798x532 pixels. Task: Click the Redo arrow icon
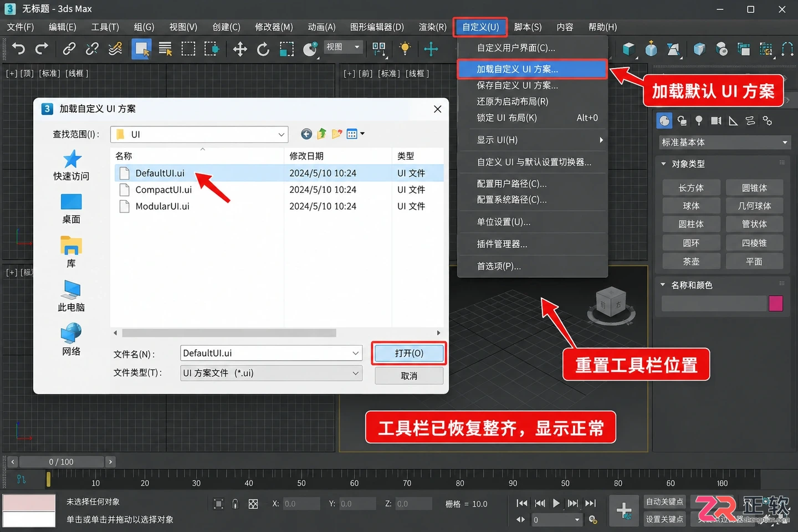(x=42, y=49)
